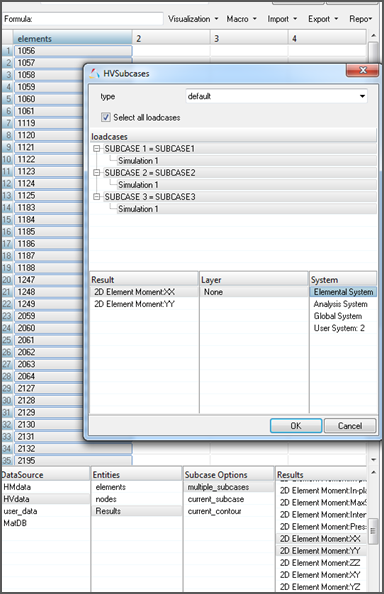Click the loadcases header bar
The width and height of the screenshot is (384, 594).
(233, 136)
